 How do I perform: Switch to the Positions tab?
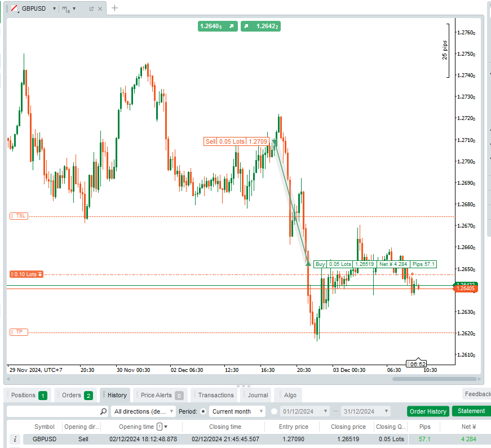pos(28,395)
